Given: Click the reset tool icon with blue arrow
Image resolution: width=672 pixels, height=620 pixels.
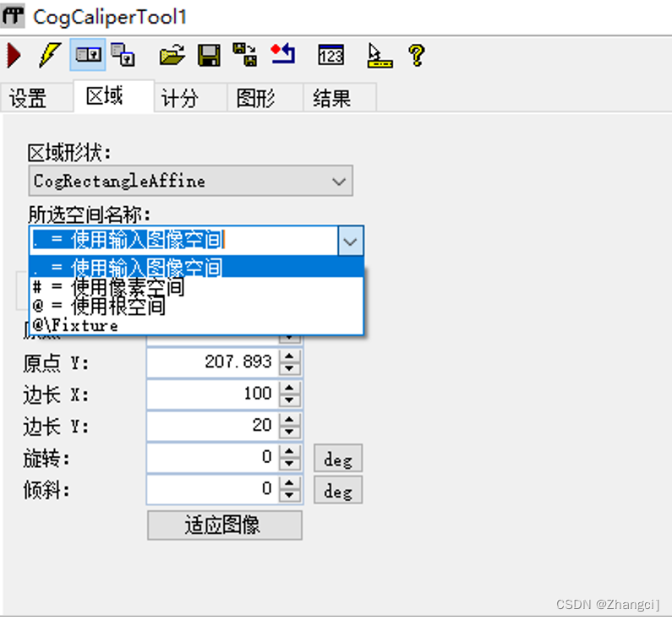Looking at the screenshot, I should click(283, 54).
